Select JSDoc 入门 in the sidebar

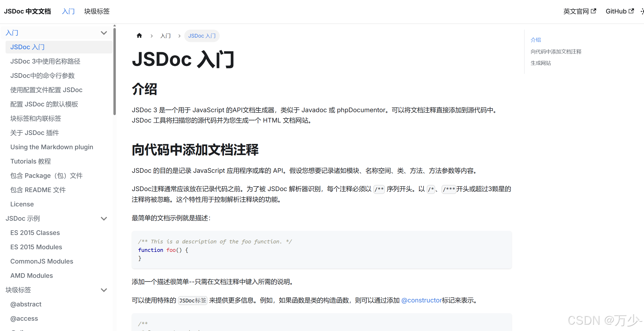point(59,47)
